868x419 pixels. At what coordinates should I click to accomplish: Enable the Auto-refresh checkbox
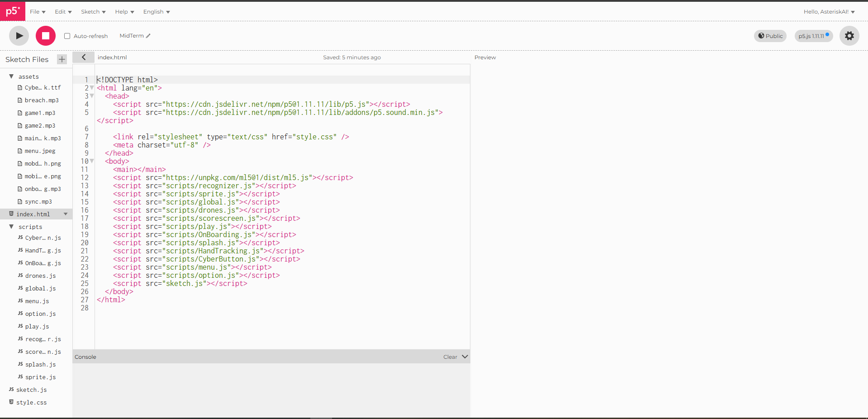point(67,36)
